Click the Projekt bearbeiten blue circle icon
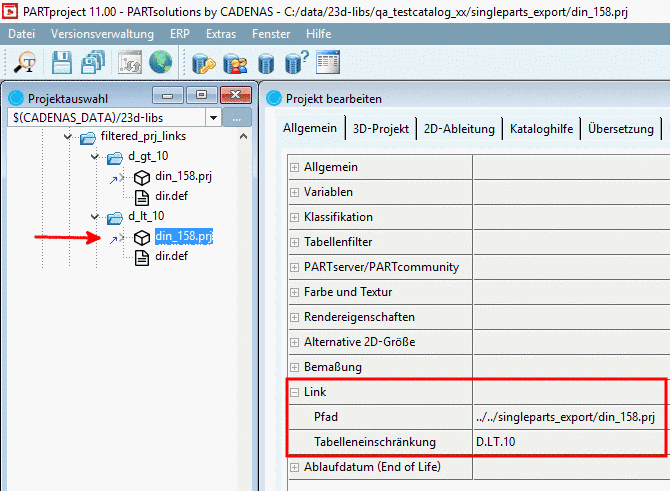The width and height of the screenshot is (670, 491). [x=274, y=98]
